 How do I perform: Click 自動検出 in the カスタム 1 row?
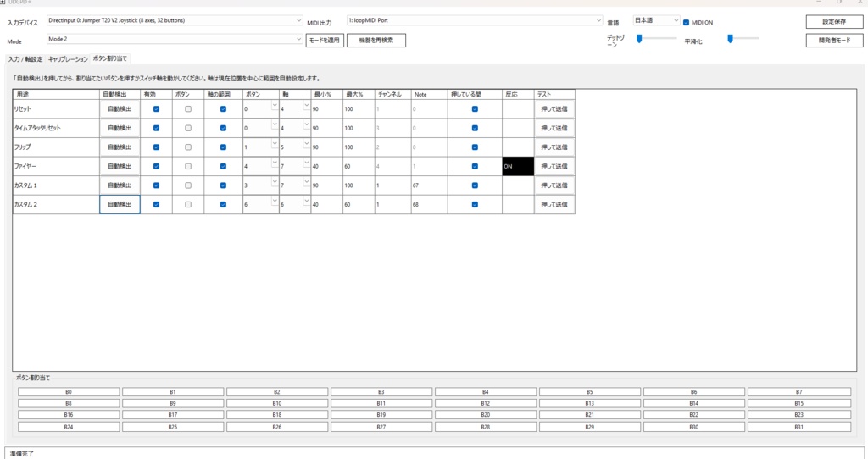pos(120,185)
